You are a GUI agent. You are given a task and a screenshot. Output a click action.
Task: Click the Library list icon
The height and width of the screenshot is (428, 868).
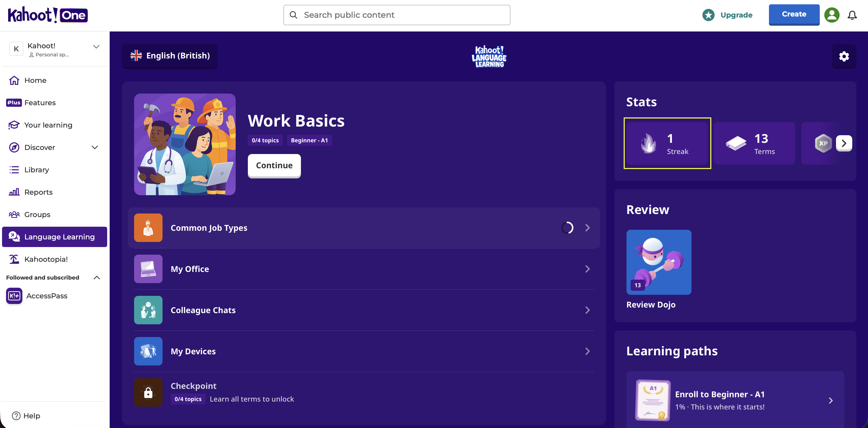(x=14, y=170)
